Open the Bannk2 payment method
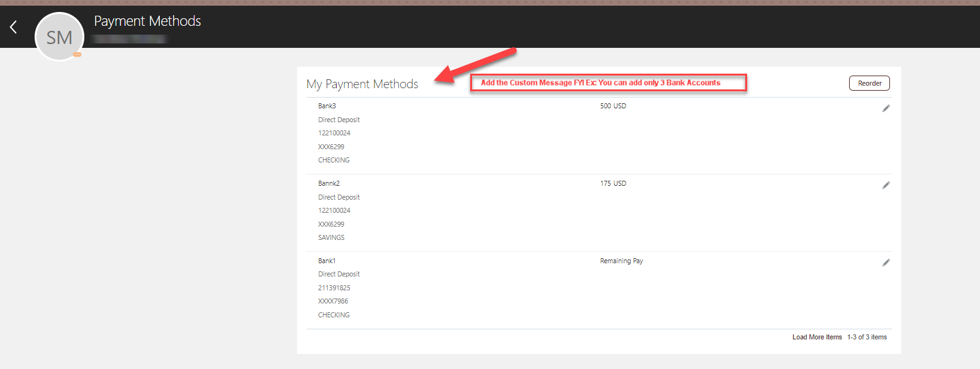Screen dimensions: 980x369 coord(329,183)
